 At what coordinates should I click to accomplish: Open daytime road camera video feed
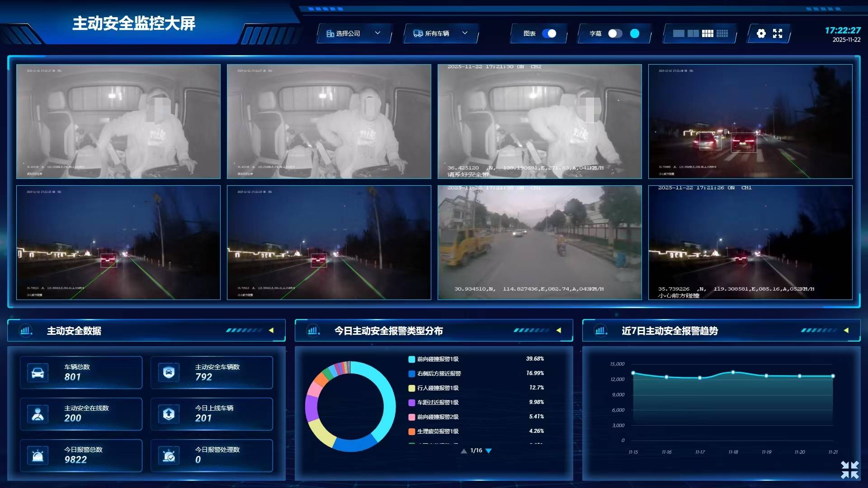pos(539,243)
